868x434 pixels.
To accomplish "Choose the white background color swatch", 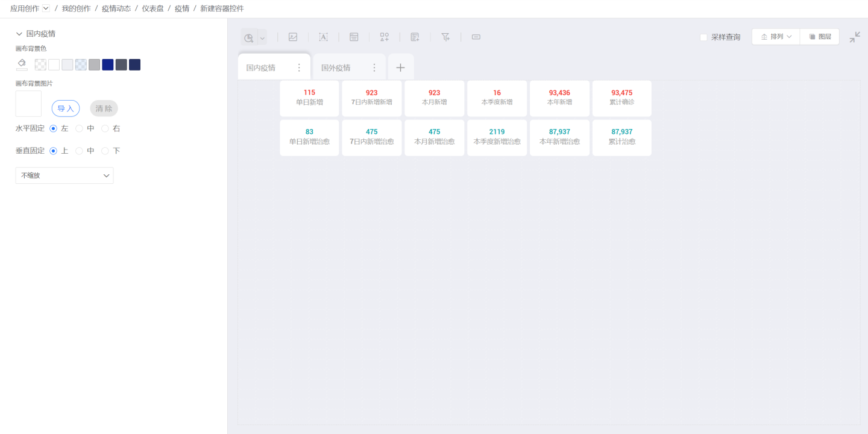I will (54, 64).
